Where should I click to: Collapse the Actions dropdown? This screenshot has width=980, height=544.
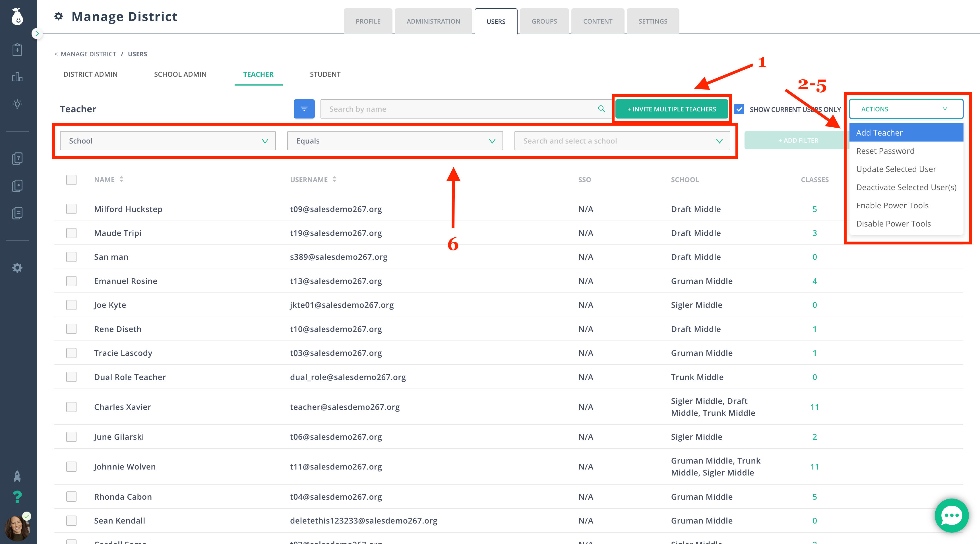coord(906,109)
